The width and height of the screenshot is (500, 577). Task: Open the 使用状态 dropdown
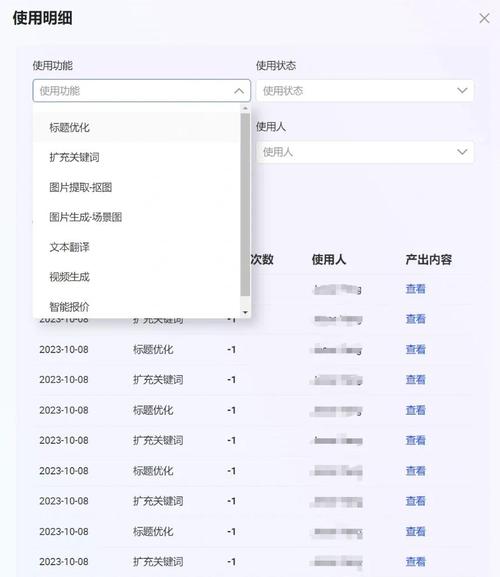(365, 91)
